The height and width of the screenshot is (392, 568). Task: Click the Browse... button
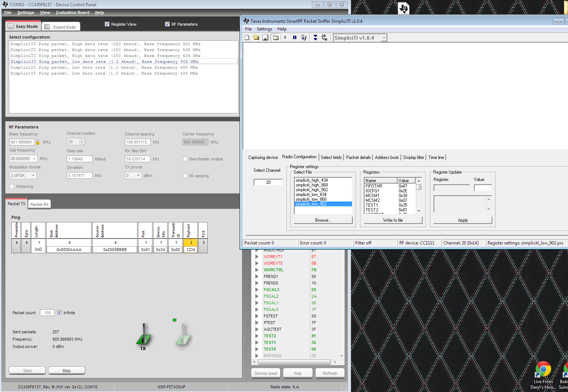click(323, 220)
